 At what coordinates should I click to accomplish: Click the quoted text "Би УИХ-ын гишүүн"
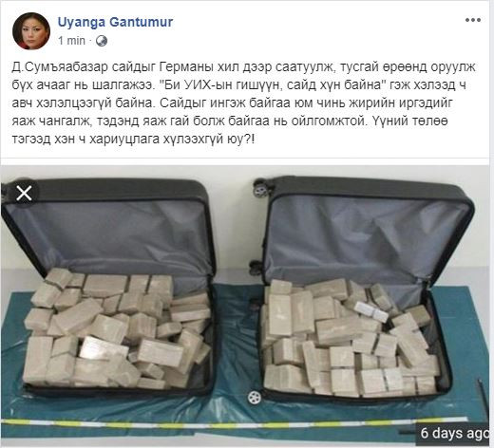point(223,85)
